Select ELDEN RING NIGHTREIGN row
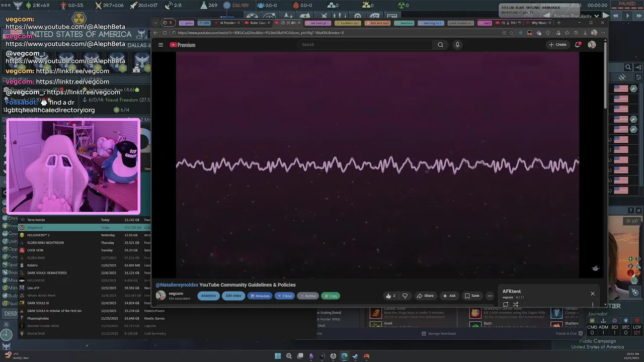This screenshot has width=644, height=362. [x=85, y=242]
